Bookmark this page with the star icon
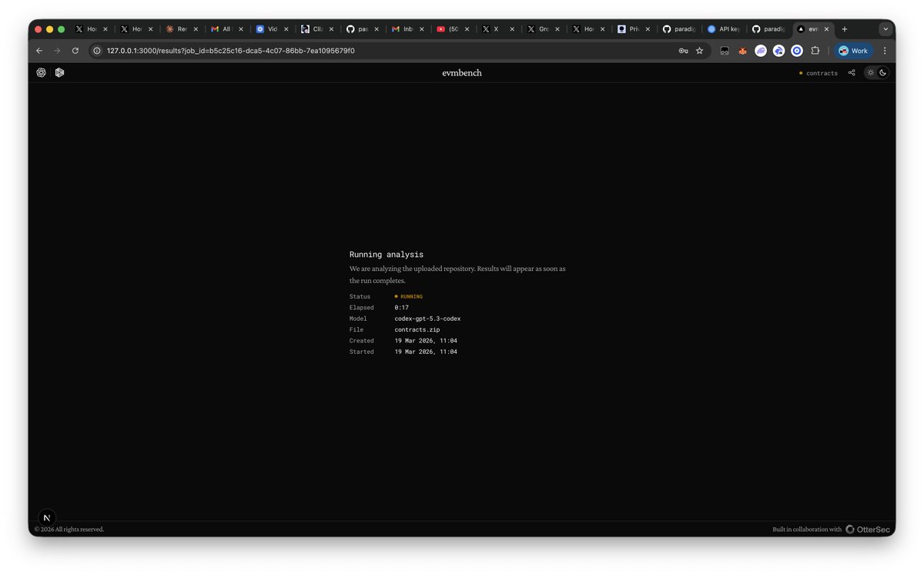 (x=700, y=51)
